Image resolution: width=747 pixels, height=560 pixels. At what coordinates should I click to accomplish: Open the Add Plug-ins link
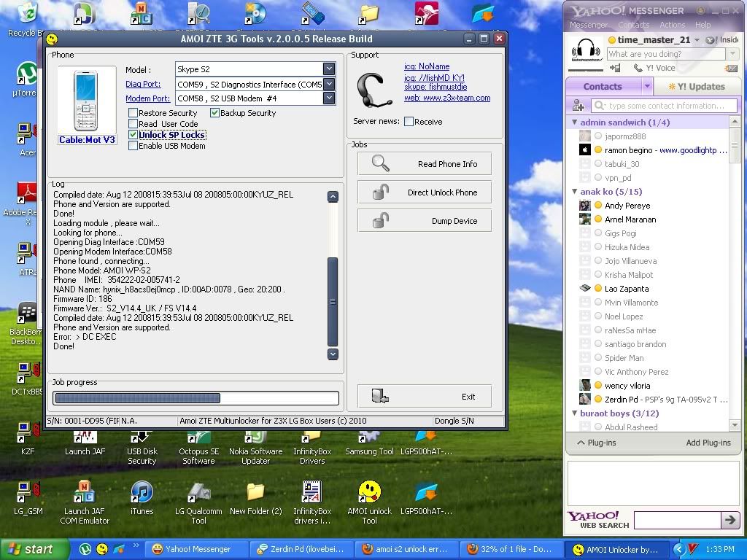(708, 443)
